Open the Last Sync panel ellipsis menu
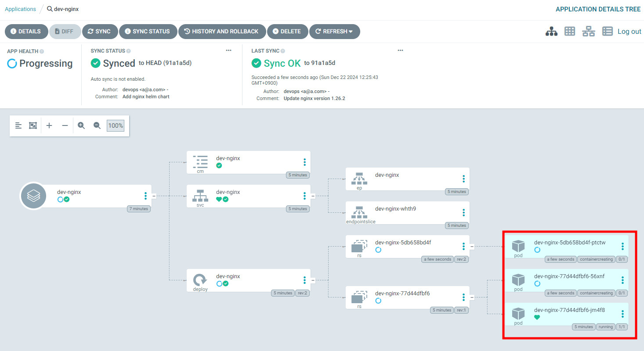Screen dimensions: 644x351 click(x=400, y=50)
